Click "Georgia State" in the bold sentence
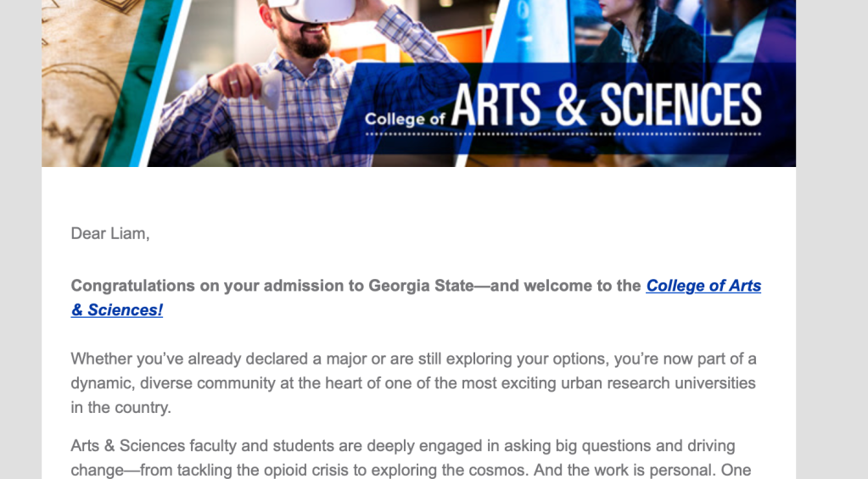The width and height of the screenshot is (868, 479). coord(421,286)
